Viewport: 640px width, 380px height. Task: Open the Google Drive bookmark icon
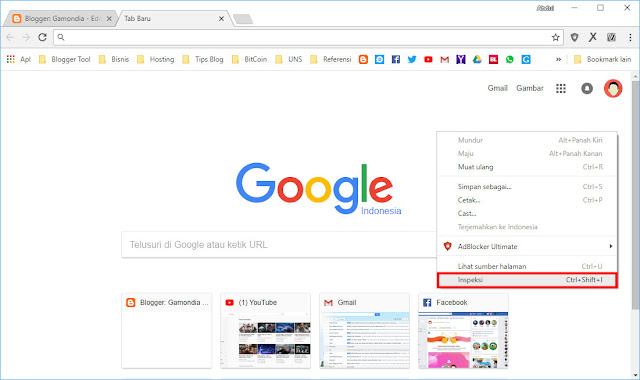(477, 59)
